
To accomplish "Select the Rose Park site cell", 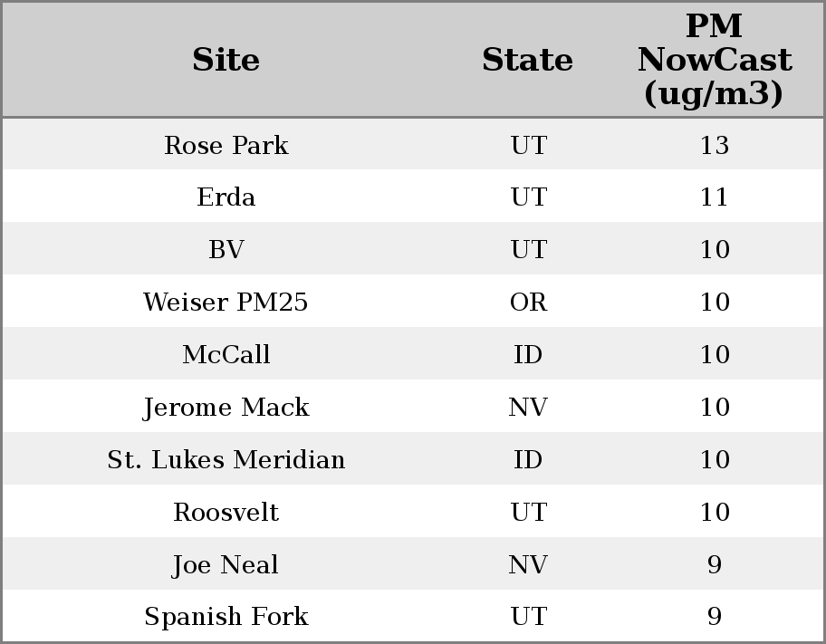I will pos(226,145).
